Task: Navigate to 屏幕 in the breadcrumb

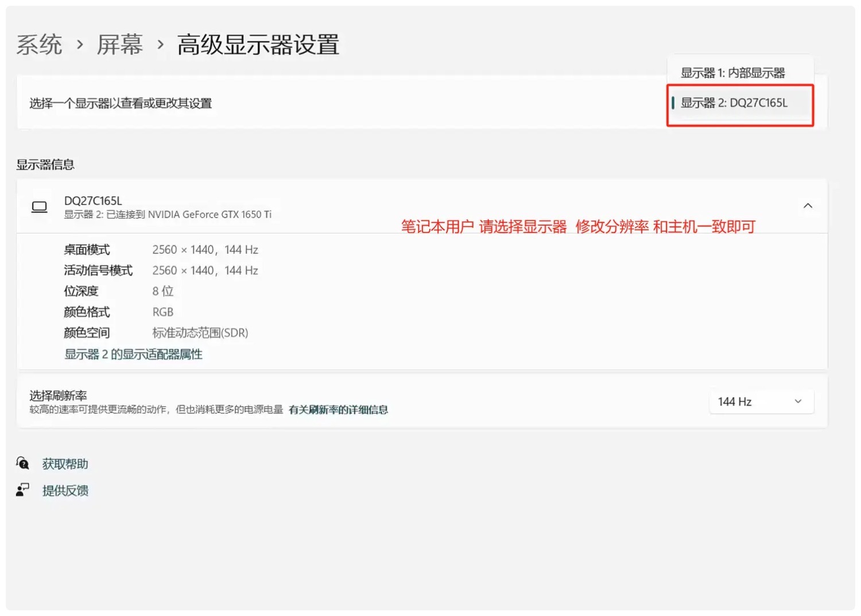Action: pos(119,44)
